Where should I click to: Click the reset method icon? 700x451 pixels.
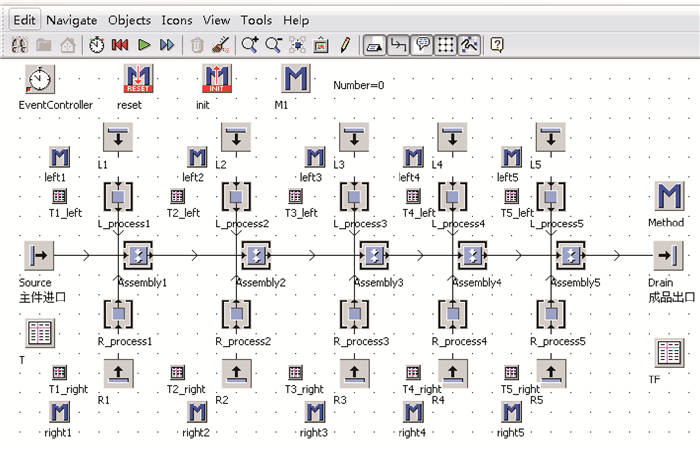[x=137, y=80]
